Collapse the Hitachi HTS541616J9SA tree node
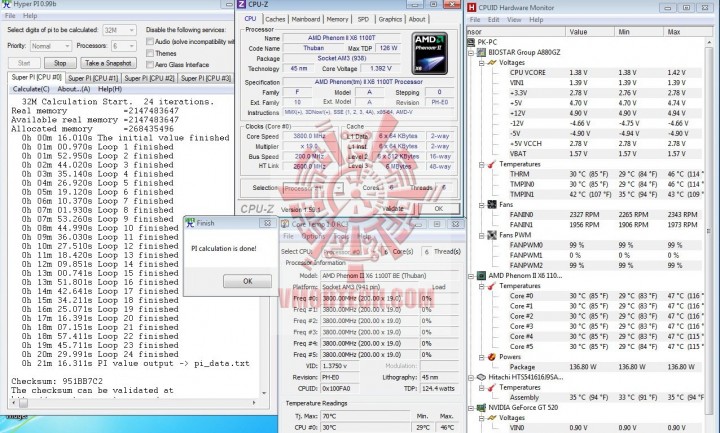The image size is (720, 433). 471,377
